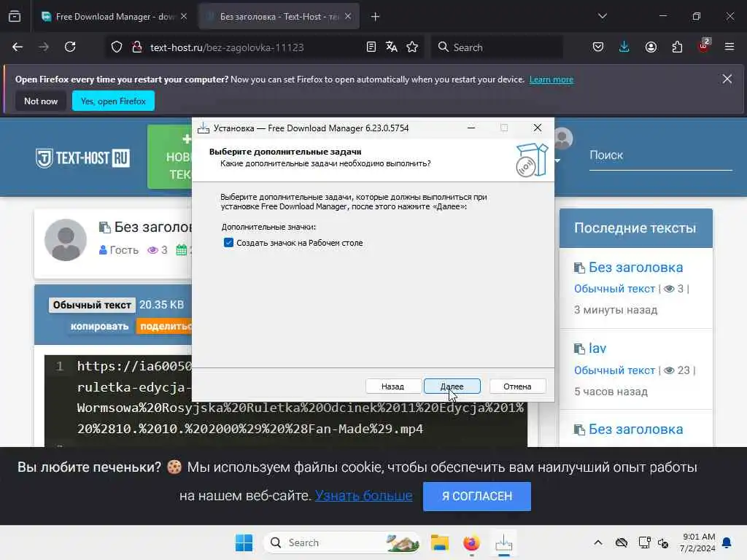Click the Отмена button in installer
The image size is (747, 560).
coord(517,386)
